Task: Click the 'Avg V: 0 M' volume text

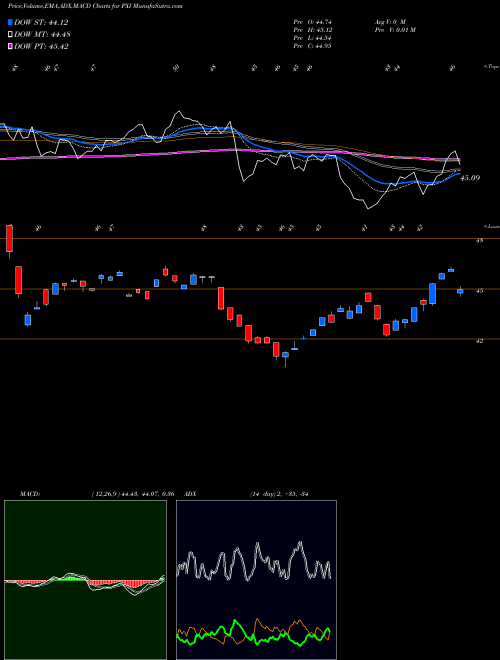Action: click(390, 22)
